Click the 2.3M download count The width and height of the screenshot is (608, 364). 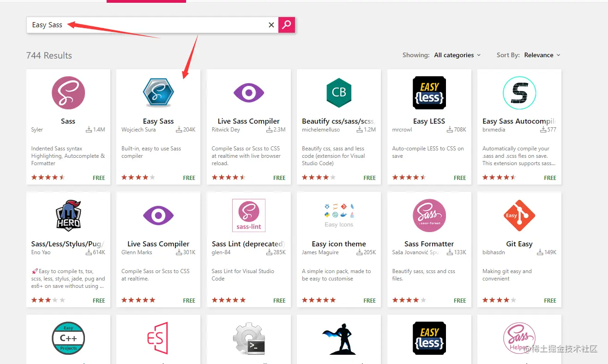(276, 130)
